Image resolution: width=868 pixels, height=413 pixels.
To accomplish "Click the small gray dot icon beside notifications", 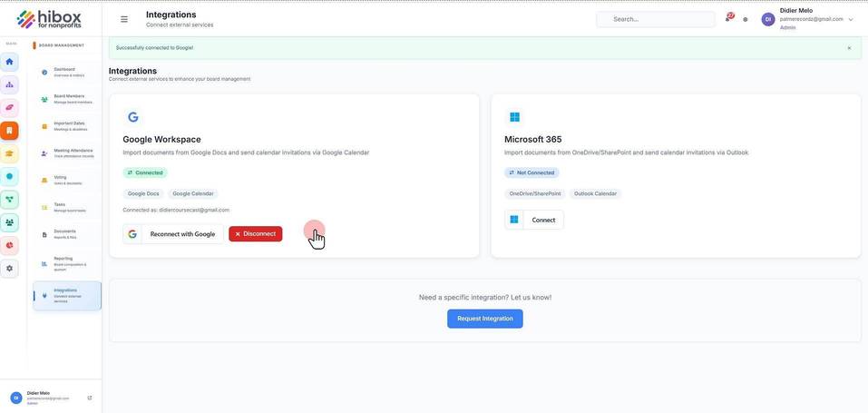I will point(746,19).
